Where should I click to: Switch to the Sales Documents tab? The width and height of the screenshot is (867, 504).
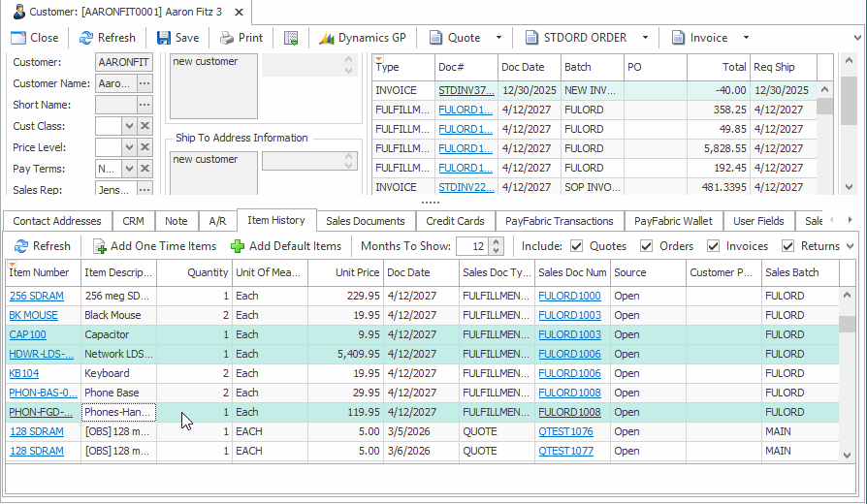coord(365,221)
